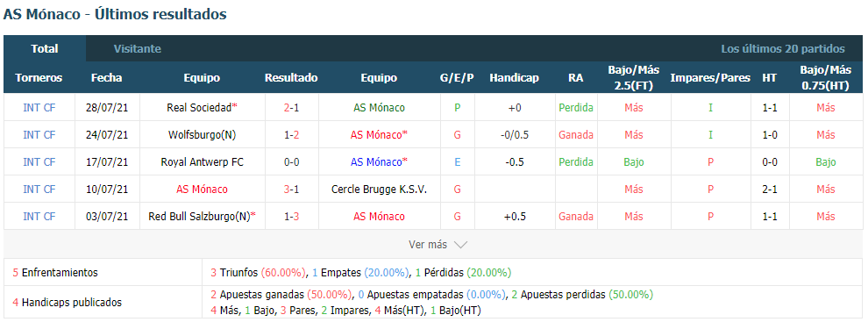Open Real Sociedad team link
The image size is (868, 322).
[x=199, y=108]
